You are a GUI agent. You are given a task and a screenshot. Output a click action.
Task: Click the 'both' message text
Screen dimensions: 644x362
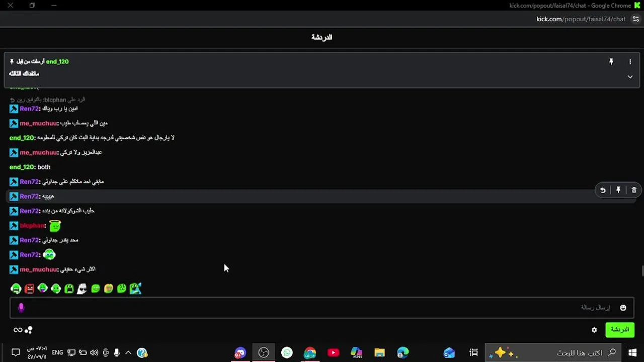pos(44,167)
